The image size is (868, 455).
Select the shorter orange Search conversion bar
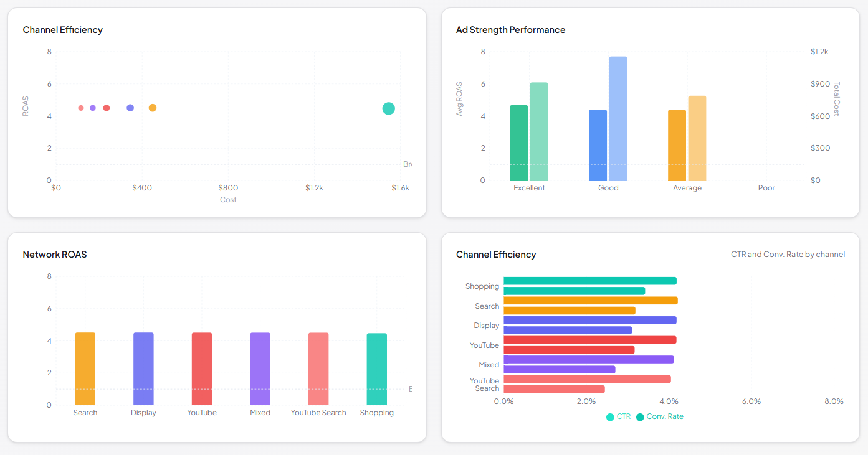(570, 311)
